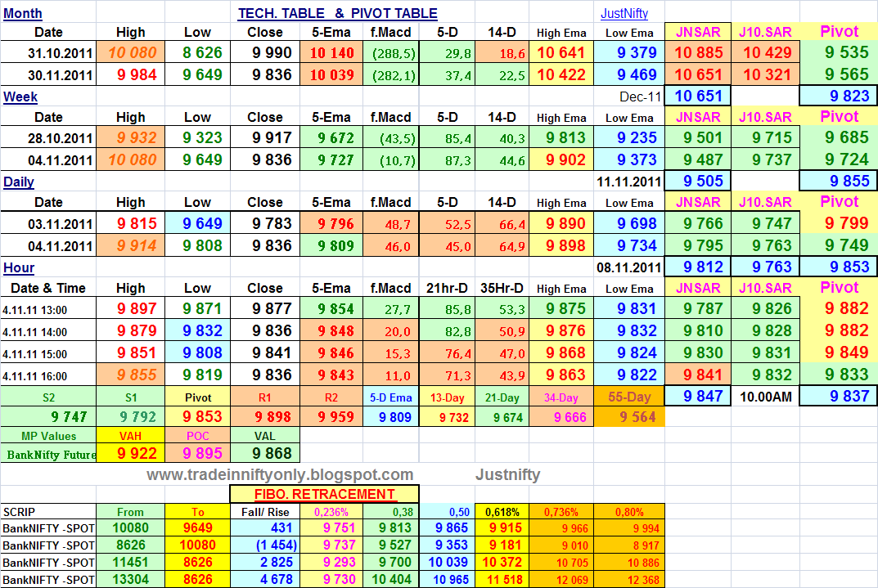878x588 pixels.
Task: Select JNSAR value 10 885
Action: tap(699, 52)
